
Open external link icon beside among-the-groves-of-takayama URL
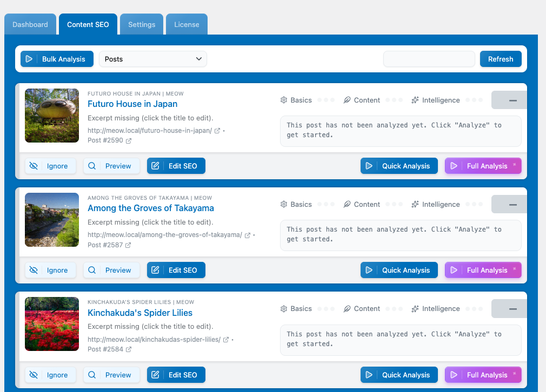(248, 235)
